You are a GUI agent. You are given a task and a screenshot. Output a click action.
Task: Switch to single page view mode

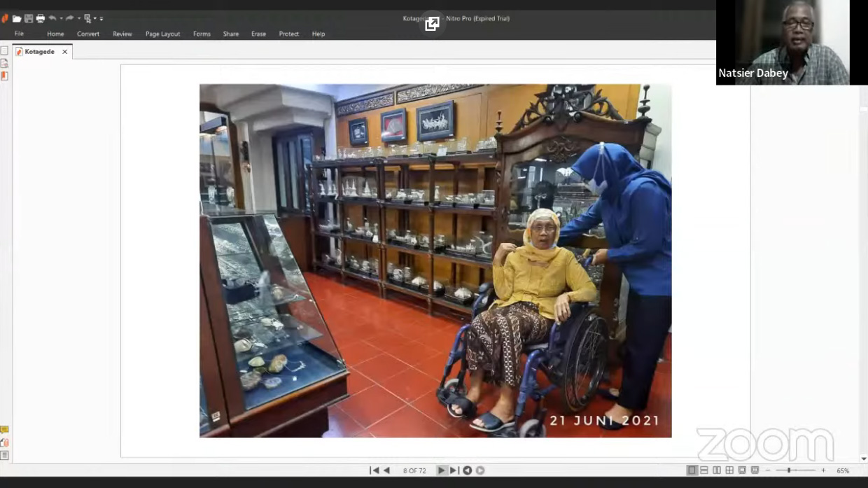pyautogui.click(x=692, y=470)
